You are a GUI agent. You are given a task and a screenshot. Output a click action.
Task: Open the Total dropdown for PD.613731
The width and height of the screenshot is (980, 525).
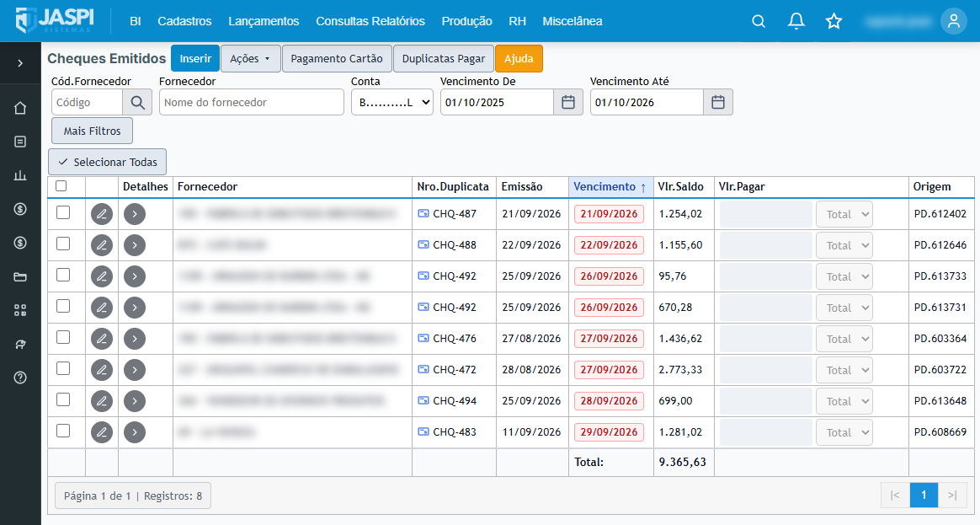click(x=844, y=308)
